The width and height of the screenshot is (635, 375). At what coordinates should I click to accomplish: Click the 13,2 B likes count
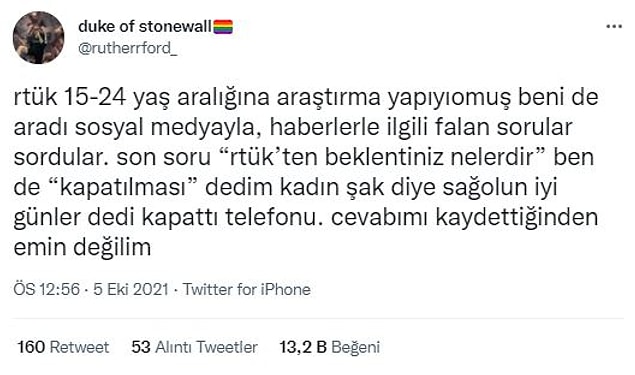pos(303,347)
